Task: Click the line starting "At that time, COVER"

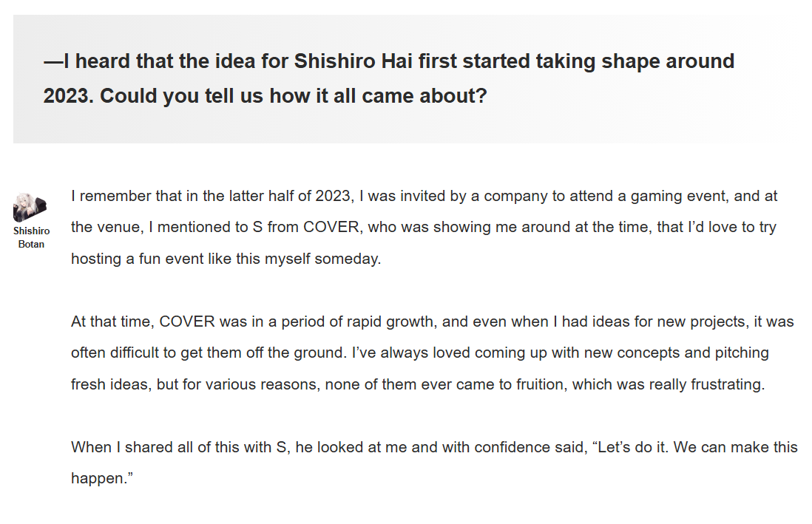Action: (432, 322)
